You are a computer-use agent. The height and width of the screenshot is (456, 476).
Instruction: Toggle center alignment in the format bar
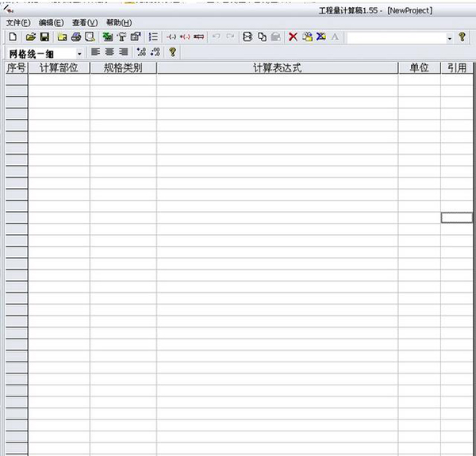tap(109, 52)
